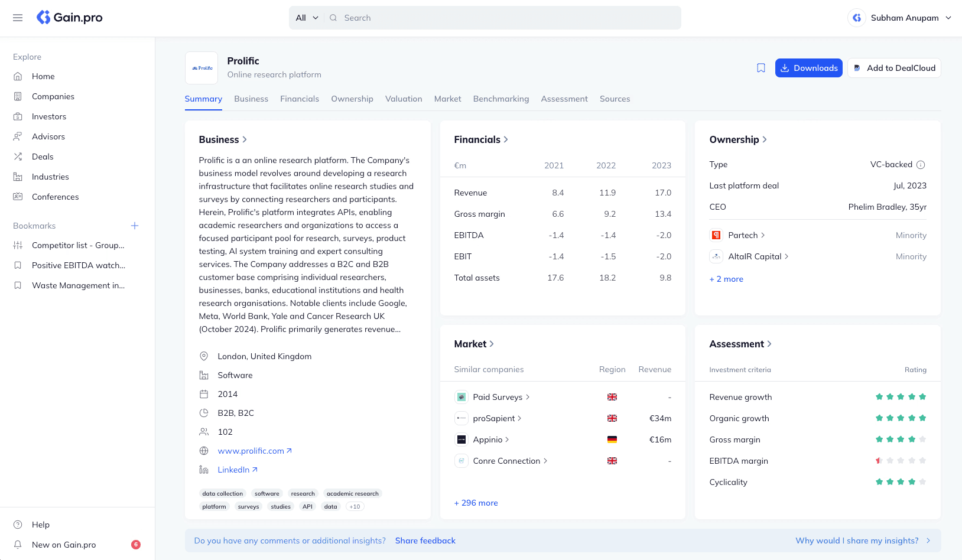Click the Downloads button
This screenshot has width=962, height=560.
pos(809,68)
